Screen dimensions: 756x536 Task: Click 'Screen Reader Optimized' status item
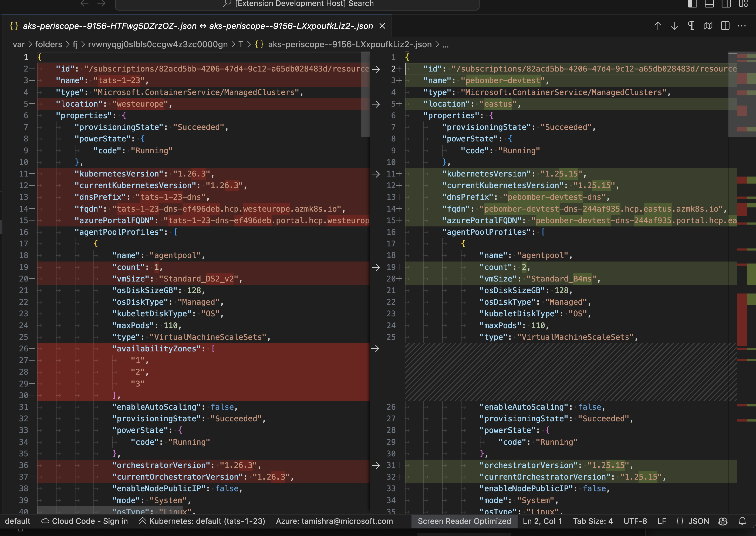click(464, 521)
